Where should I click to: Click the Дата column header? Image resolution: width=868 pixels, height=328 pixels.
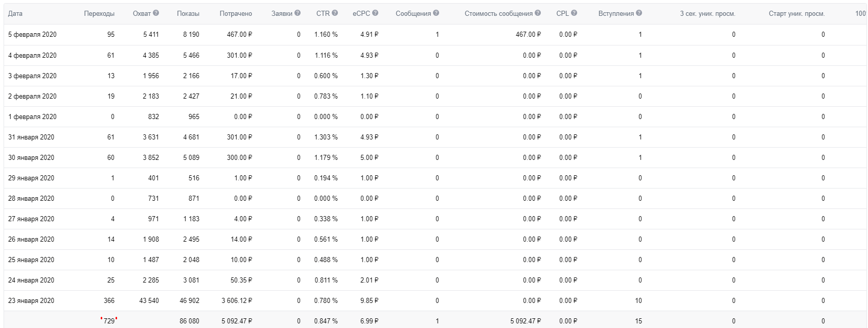[15, 14]
